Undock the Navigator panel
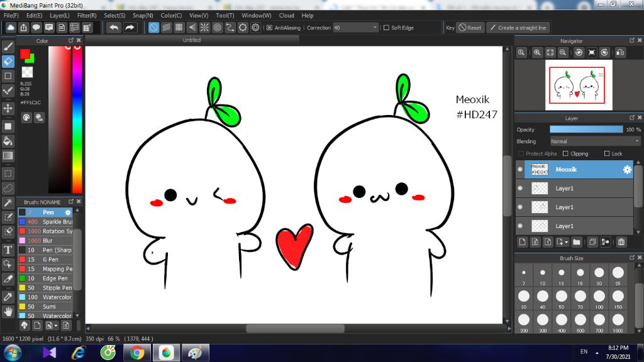This screenshot has height=362, width=644. click(x=631, y=40)
